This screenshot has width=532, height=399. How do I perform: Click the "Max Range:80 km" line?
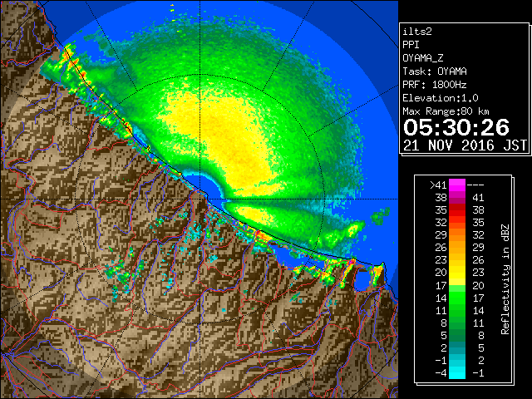click(x=446, y=111)
